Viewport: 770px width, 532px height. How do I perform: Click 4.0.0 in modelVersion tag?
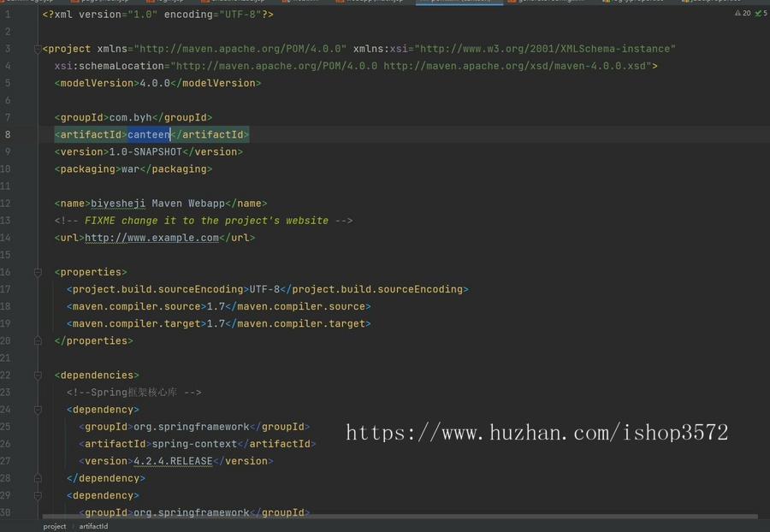coord(155,83)
